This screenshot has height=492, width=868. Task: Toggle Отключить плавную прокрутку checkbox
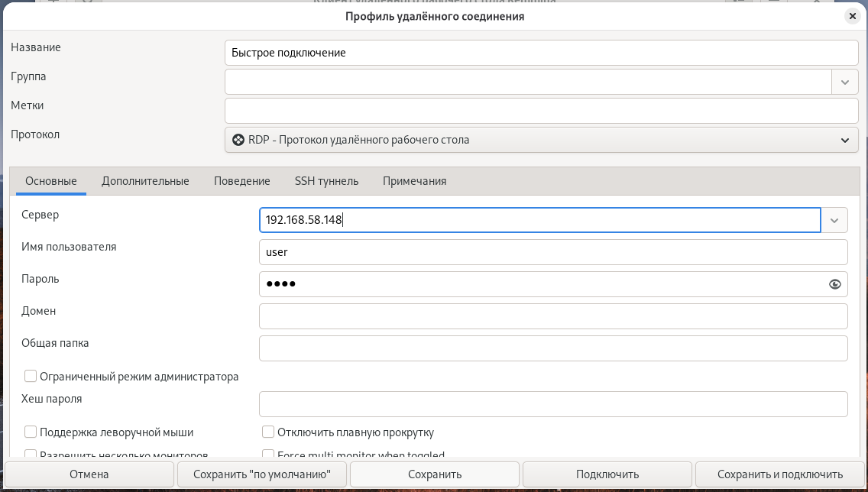pyautogui.click(x=268, y=432)
